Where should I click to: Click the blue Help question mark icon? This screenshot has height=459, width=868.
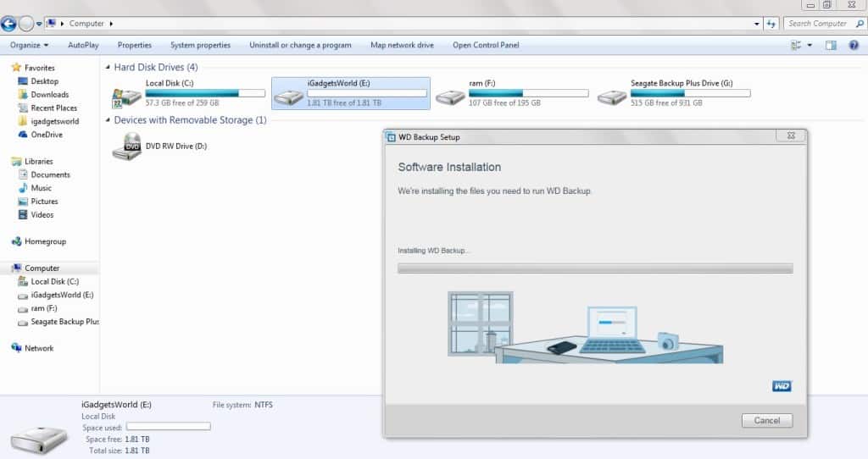pos(854,46)
